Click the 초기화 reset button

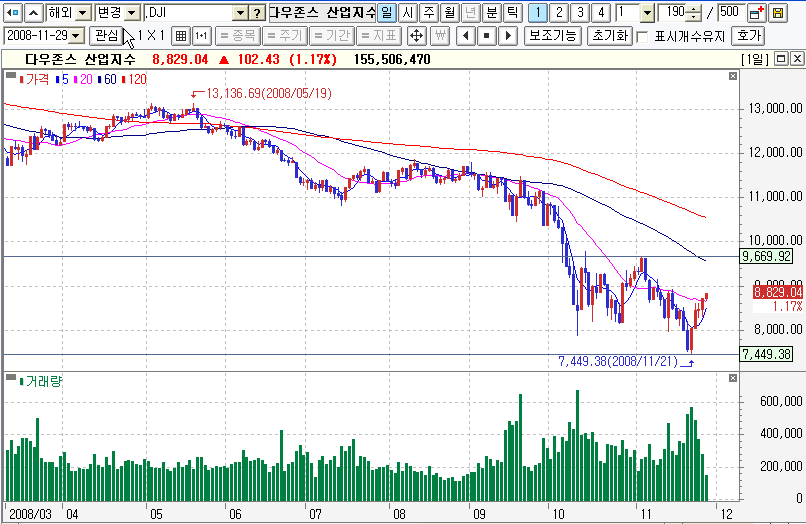point(608,36)
